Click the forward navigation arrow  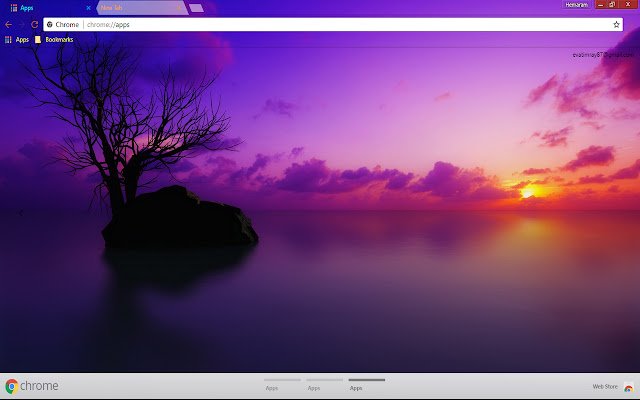[22, 23]
